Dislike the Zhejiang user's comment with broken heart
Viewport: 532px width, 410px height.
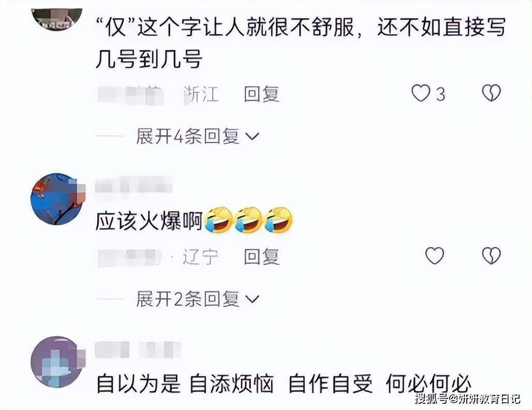[491, 93]
